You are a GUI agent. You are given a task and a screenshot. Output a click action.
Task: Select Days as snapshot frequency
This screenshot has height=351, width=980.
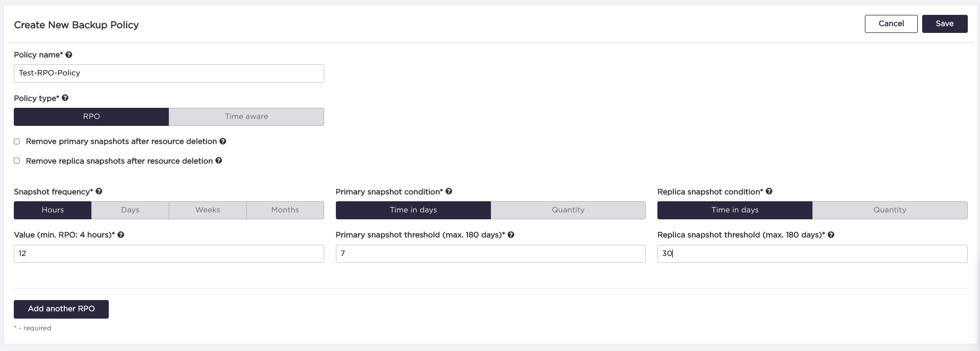point(130,210)
